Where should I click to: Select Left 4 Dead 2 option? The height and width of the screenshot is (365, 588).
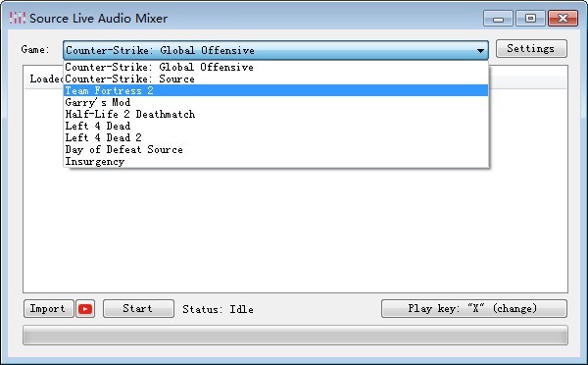tap(276, 137)
